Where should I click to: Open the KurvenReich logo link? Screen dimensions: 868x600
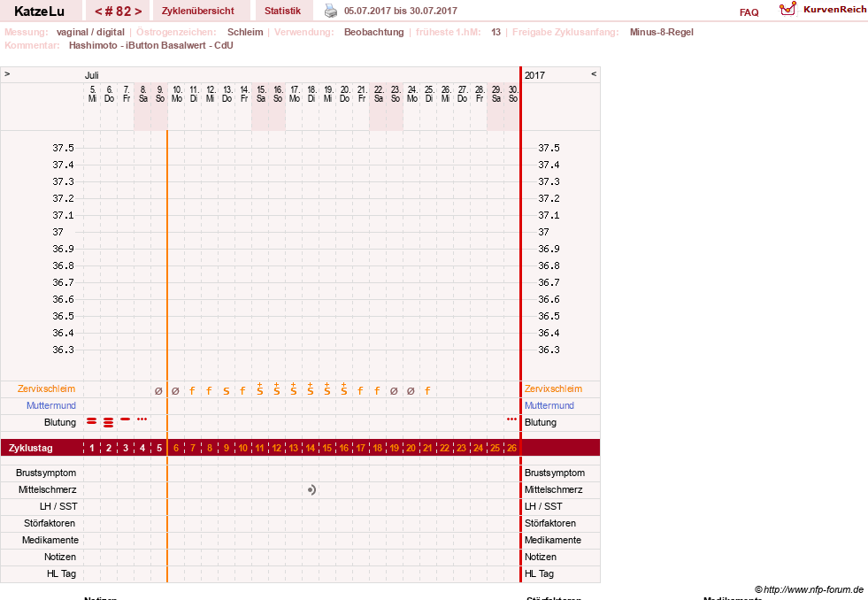(823, 10)
